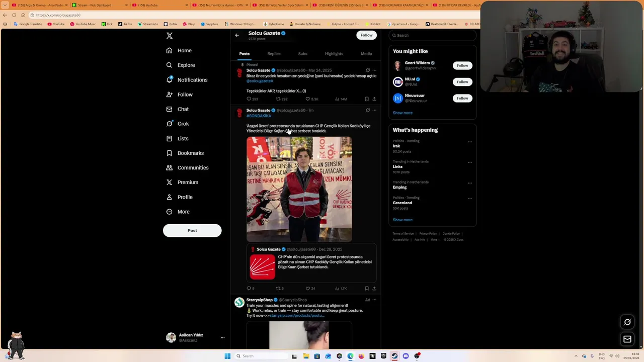
Task: Switch to the Replies tab
Action: 274,54
